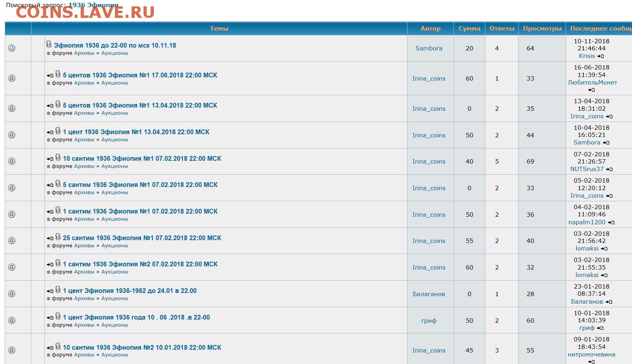Click the first-unread arrow for '10 сантим 1936 Эфиопия №1 07.02.2018'
This screenshot has width=632, height=364.
(x=50, y=159)
